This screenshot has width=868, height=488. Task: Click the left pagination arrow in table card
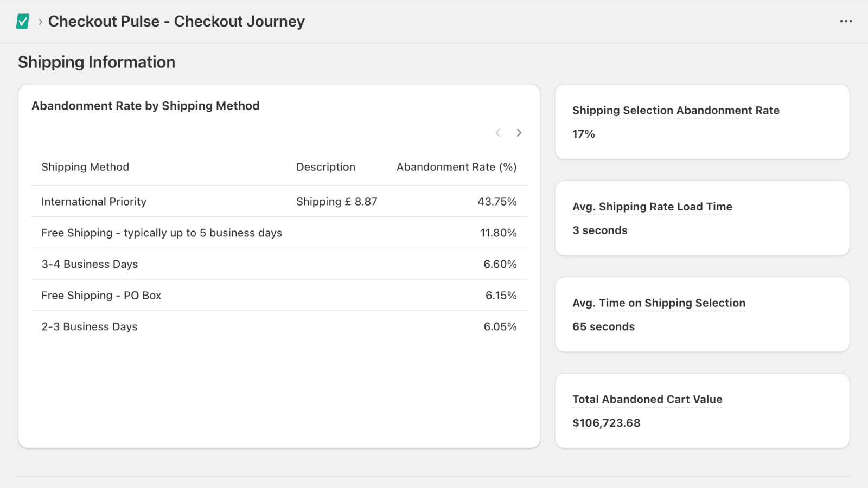pyautogui.click(x=497, y=132)
